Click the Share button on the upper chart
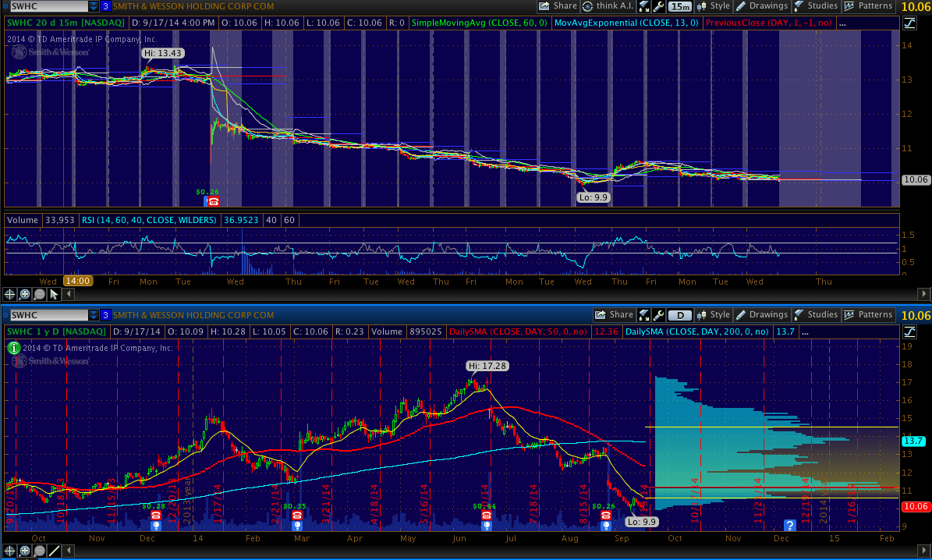The height and width of the screenshot is (560, 932). point(558,6)
